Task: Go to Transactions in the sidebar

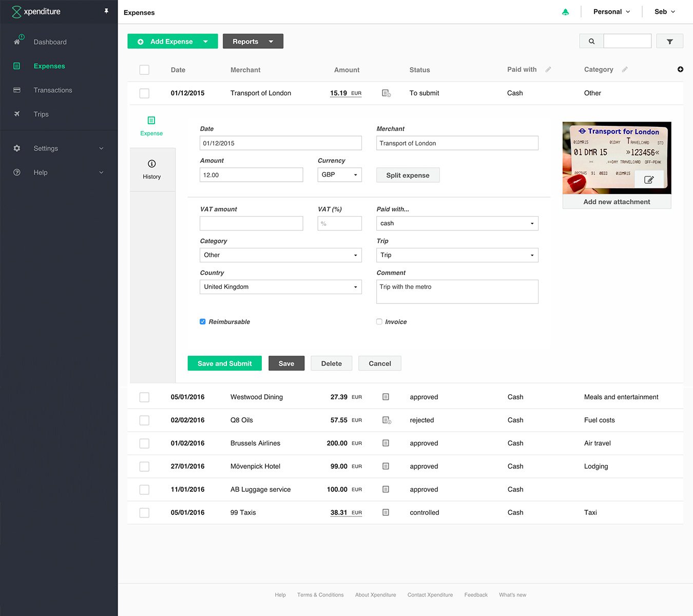Action: 53,90
